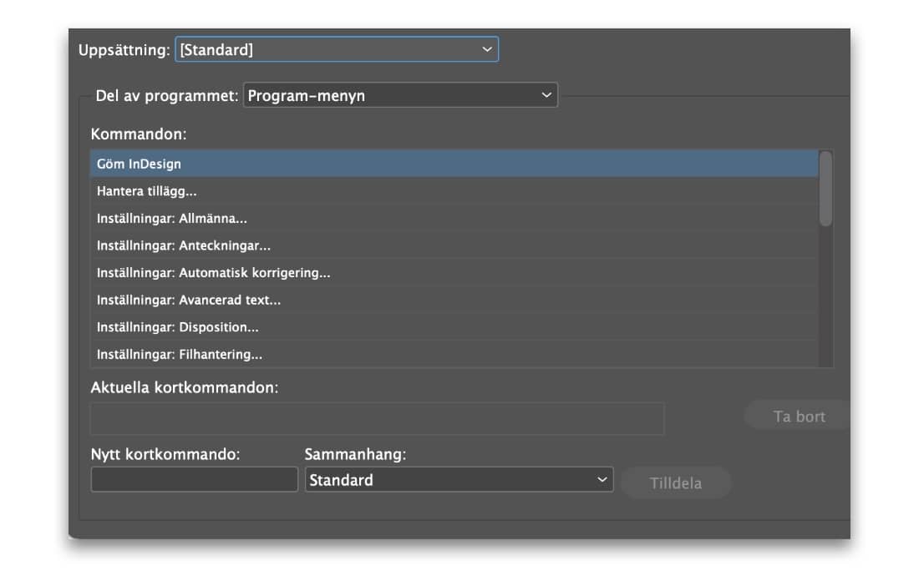Click the Tilldela button
924x581 pixels.
point(676,483)
